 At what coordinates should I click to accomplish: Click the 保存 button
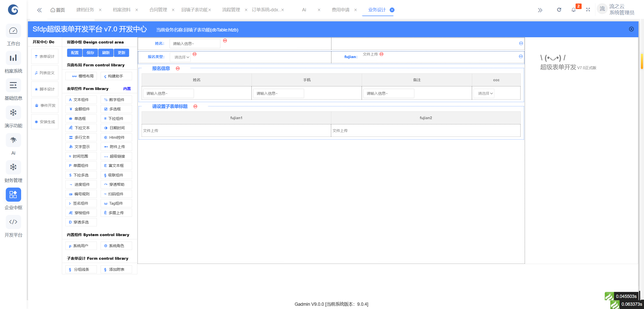pos(90,53)
